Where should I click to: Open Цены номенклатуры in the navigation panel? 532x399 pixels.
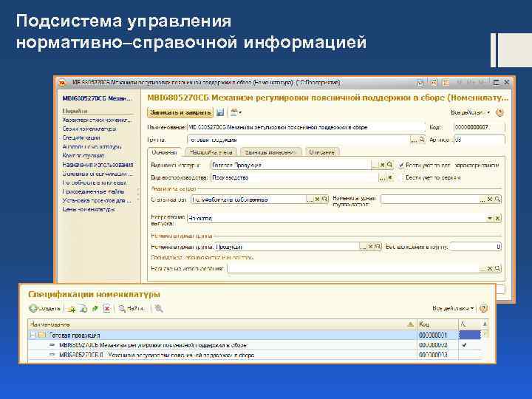click(x=88, y=209)
